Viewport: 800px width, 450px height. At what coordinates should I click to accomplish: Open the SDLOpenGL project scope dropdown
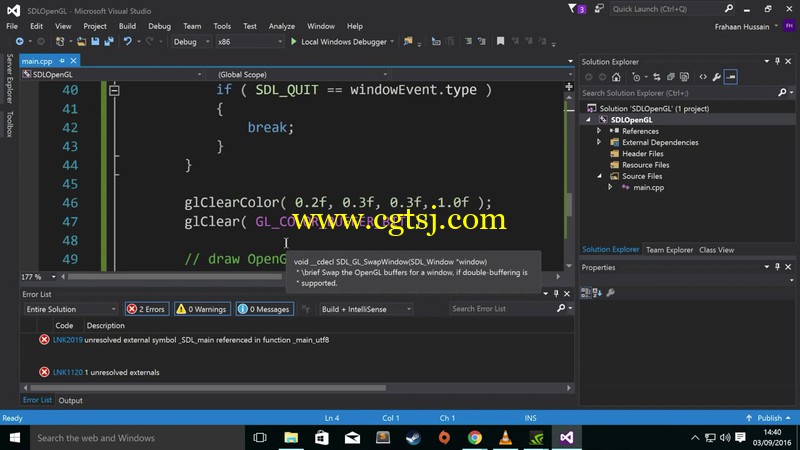tap(112, 74)
